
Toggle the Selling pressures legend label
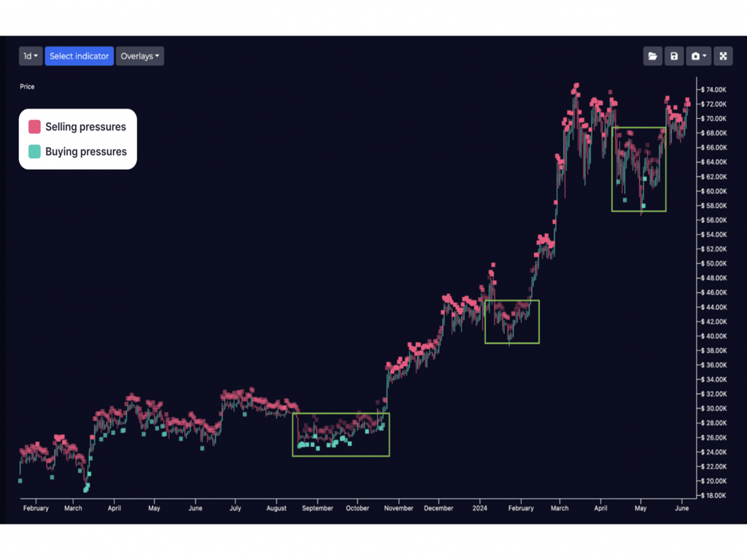point(85,127)
